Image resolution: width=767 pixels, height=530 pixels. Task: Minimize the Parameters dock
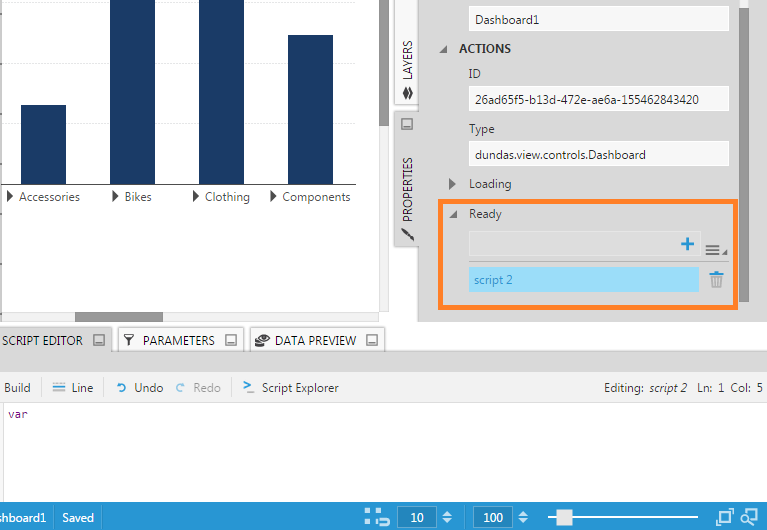231,340
